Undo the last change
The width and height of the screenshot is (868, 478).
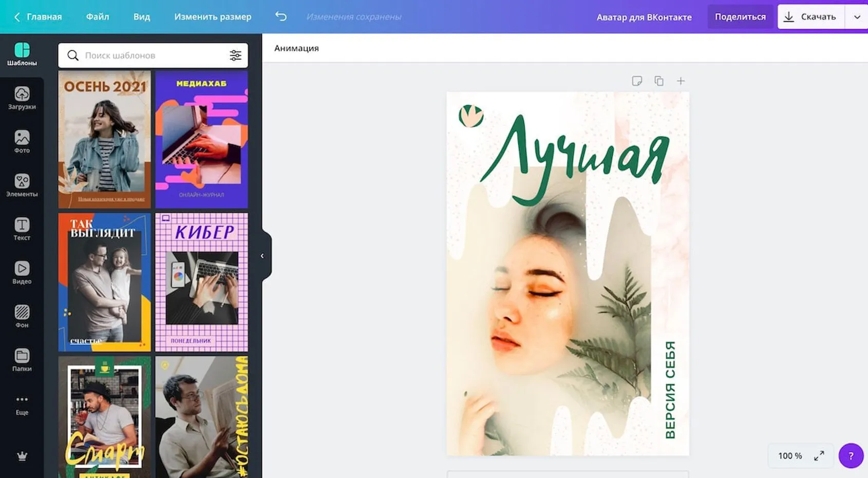[x=280, y=16]
